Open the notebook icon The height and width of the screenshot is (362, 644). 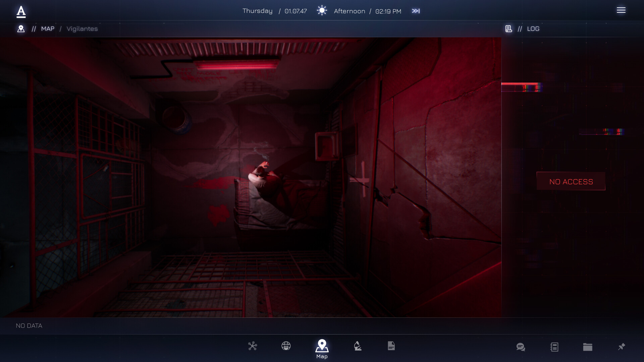(554, 347)
